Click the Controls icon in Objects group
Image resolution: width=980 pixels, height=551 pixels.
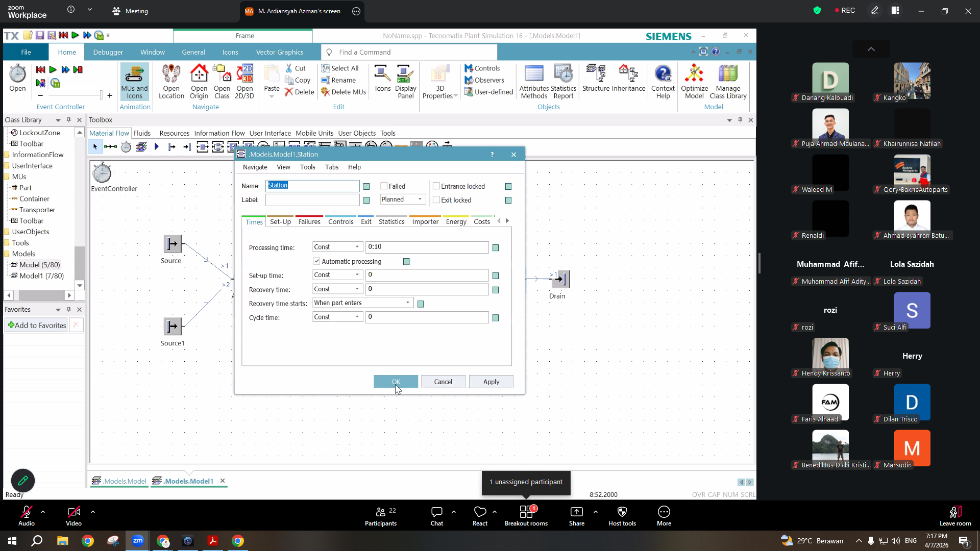coord(469,68)
